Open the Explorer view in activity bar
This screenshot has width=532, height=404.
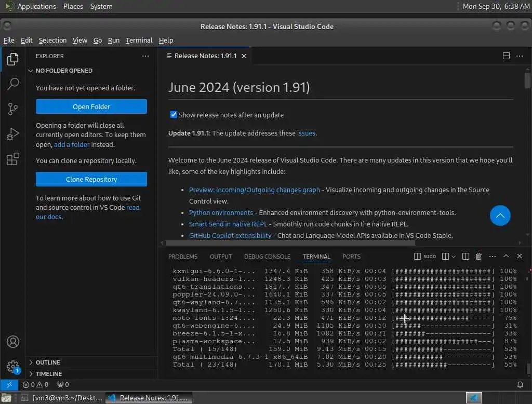coord(12,59)
